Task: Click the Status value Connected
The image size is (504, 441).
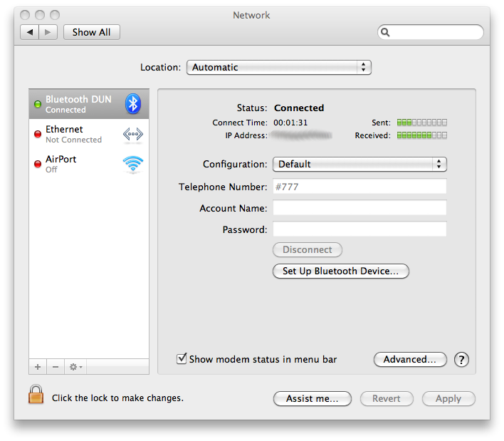Action: click(299, 108)
